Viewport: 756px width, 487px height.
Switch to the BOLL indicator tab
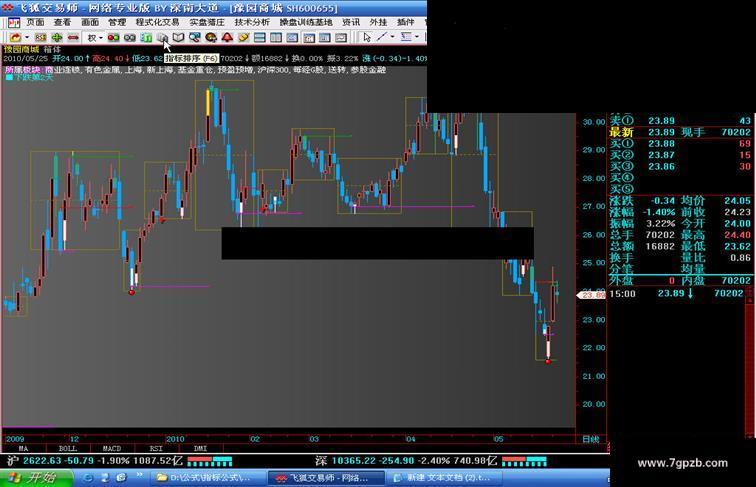point(68,448)
